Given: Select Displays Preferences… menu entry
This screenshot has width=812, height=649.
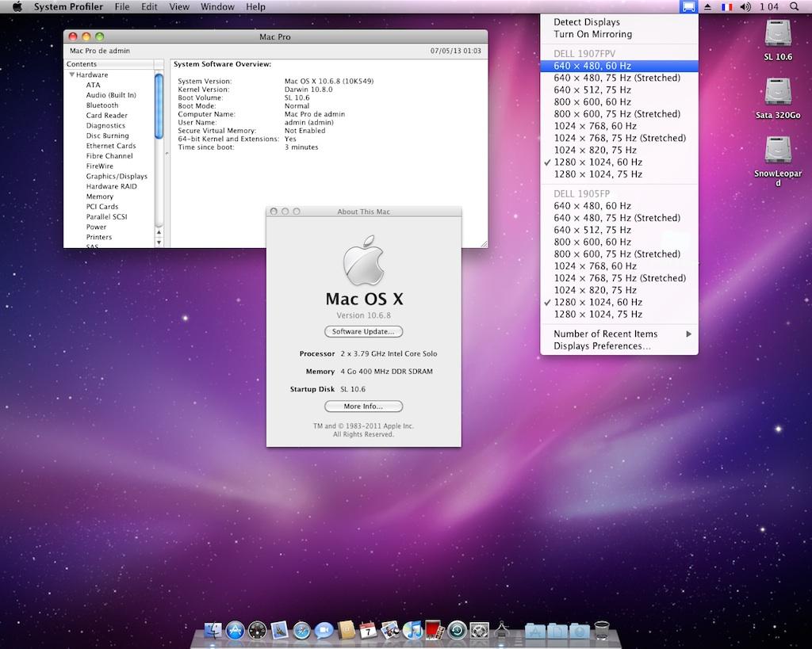Looking at the screenshot, I should pos(602,346).
